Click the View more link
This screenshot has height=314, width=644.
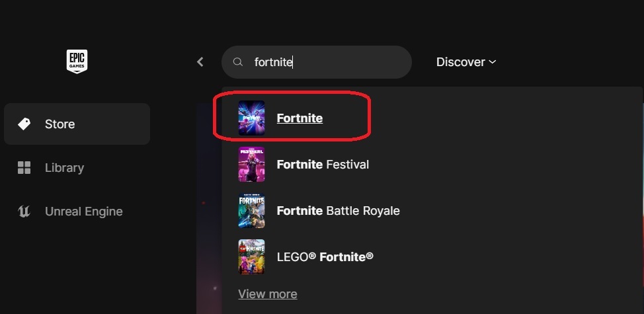tap(267, 294)
